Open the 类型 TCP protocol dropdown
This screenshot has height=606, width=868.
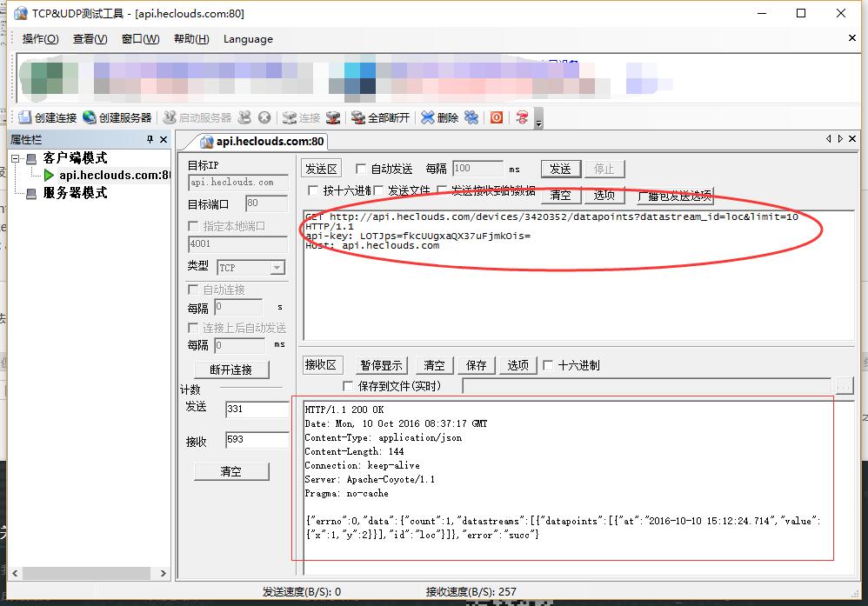click(x=277, y=268)
